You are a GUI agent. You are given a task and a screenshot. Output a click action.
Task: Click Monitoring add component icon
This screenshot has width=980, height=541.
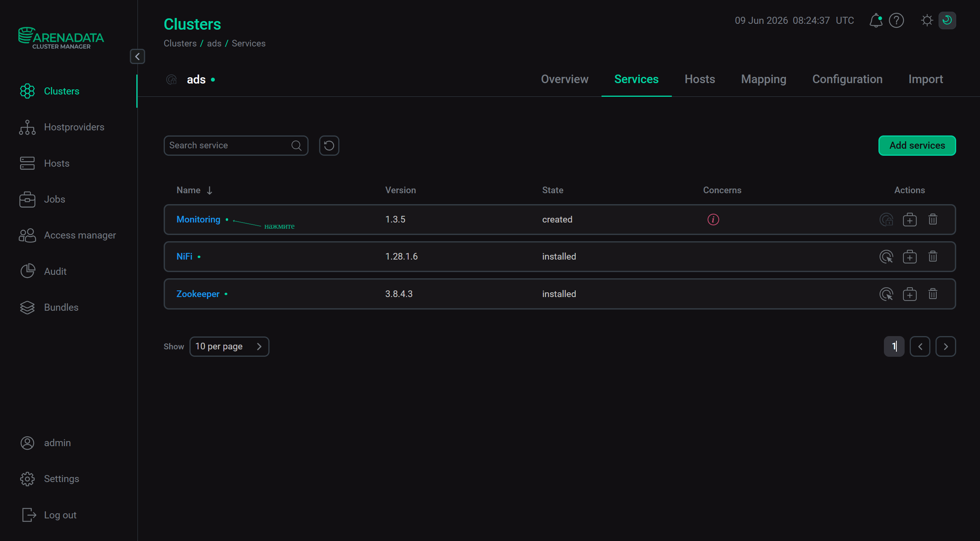coord(910,219)
